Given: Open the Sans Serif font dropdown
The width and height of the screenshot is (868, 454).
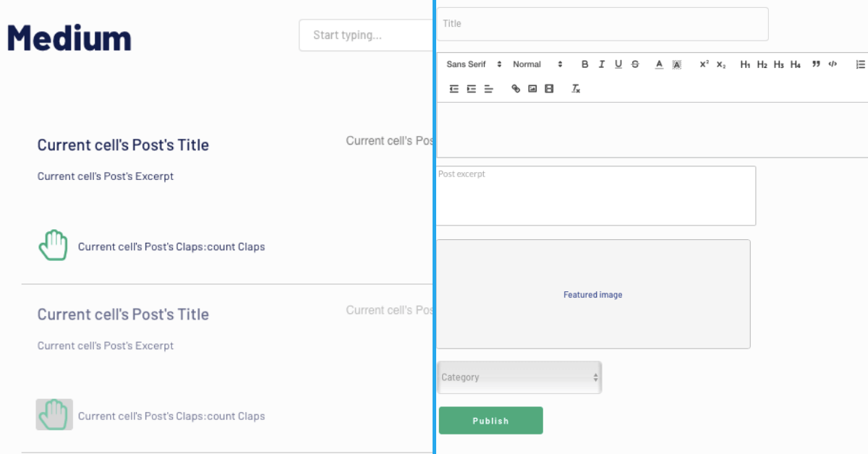Looking at the screenshot, I should 472,64.
